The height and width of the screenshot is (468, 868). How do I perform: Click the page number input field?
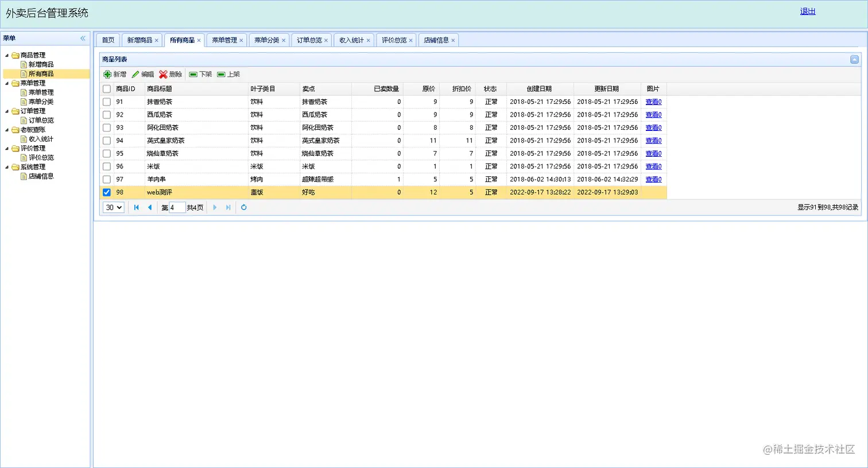[x=177, y=207]
